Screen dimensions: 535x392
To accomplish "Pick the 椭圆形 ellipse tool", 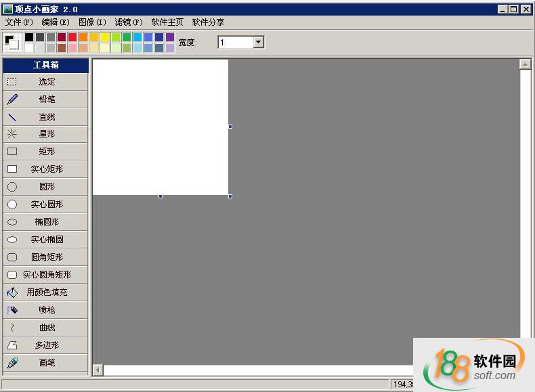I will point(46,222).
